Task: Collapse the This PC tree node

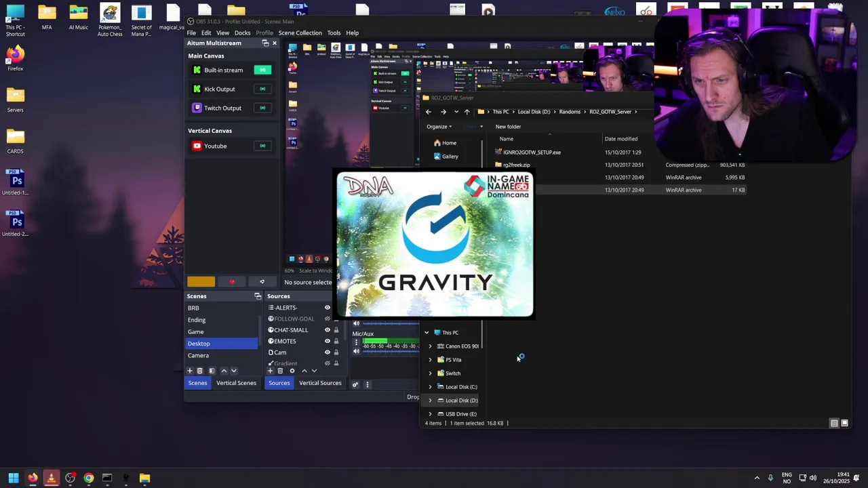Action: point(427,333)
